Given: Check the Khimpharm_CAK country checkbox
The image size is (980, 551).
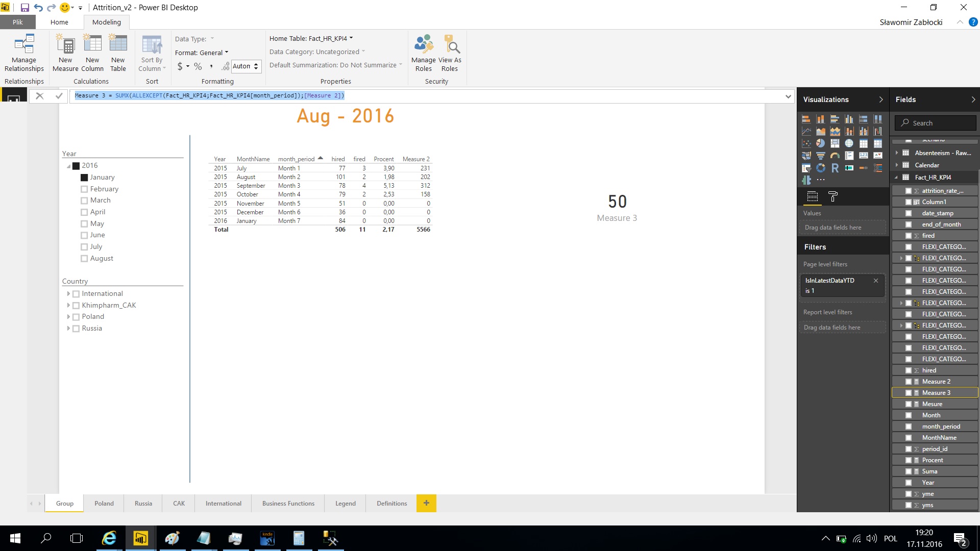Looking at the screenshot, I should tap(76, 306).
